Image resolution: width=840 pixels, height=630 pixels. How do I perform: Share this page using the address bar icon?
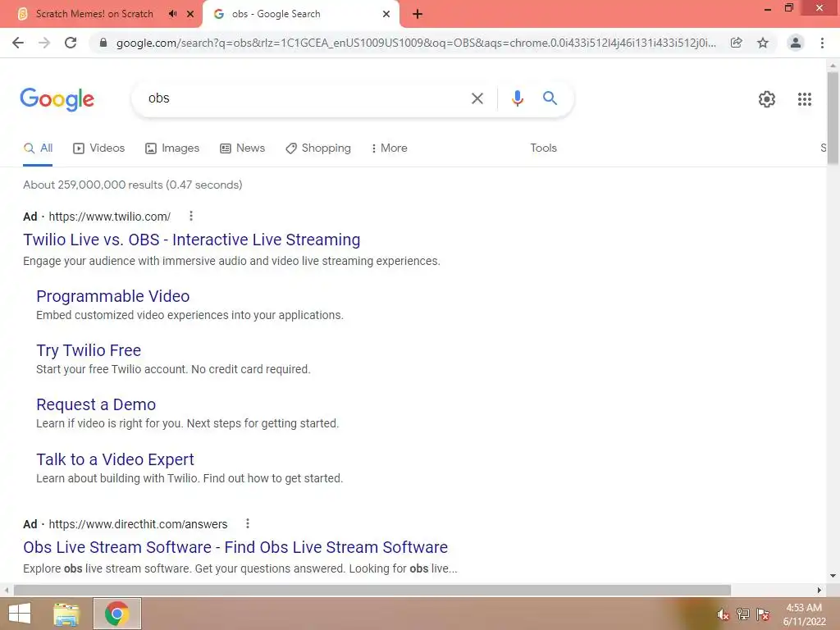(736, 43)
